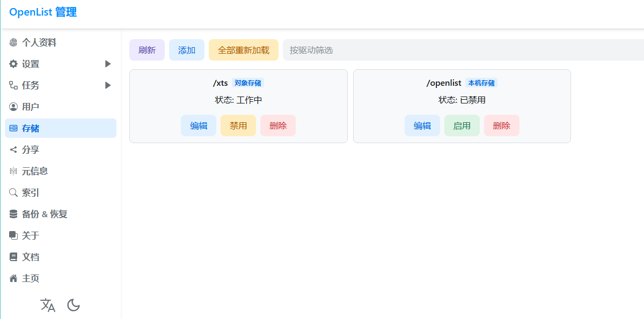Click the OpenList 管理 header title
The image size is (644, 319).
tap(43, 12)
